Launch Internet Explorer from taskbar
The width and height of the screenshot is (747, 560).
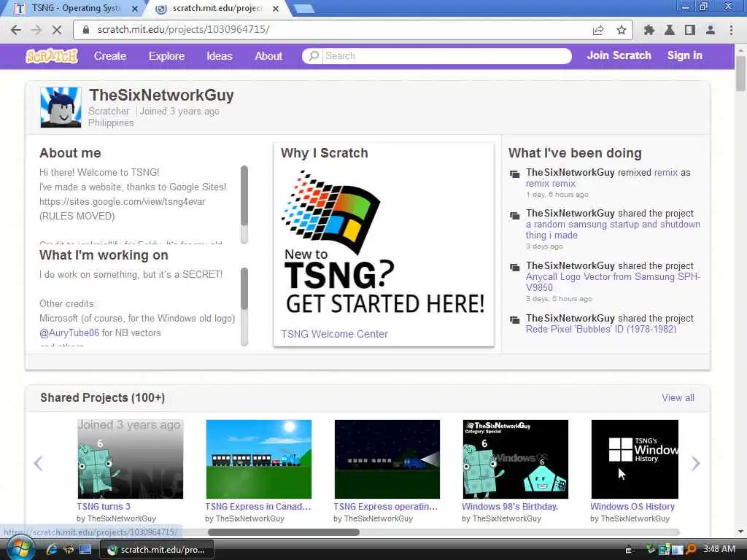click(52, 550)
